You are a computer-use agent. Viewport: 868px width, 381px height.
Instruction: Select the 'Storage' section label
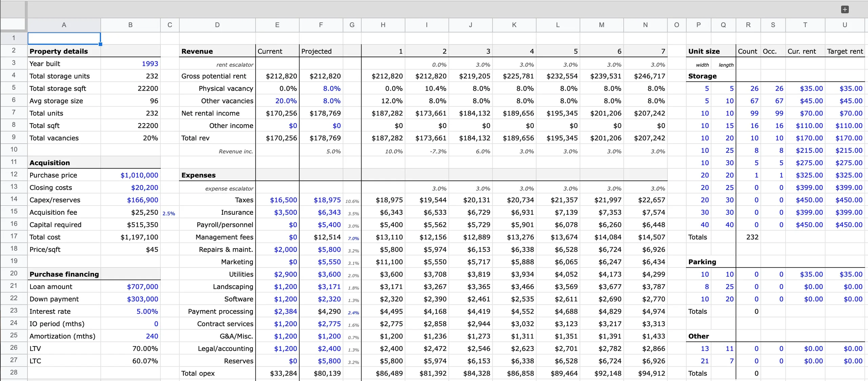point(702,76)
